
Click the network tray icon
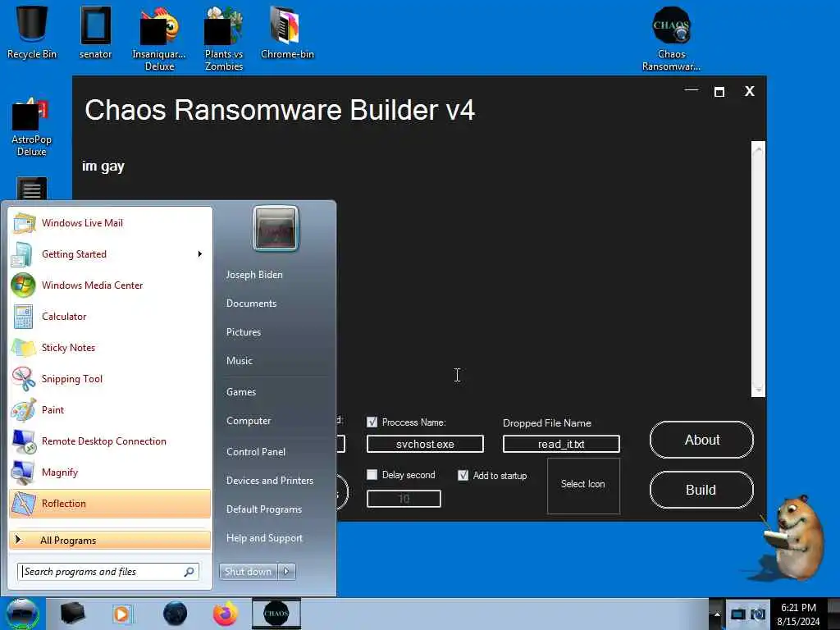coord(737,614)
